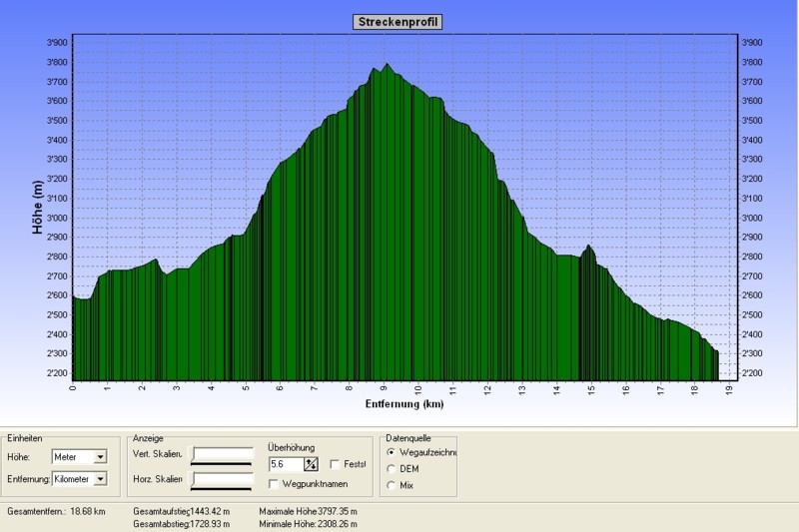Click the Vert. Skalierung slider
The image size is (799, 532).
[x=223, y=456]
